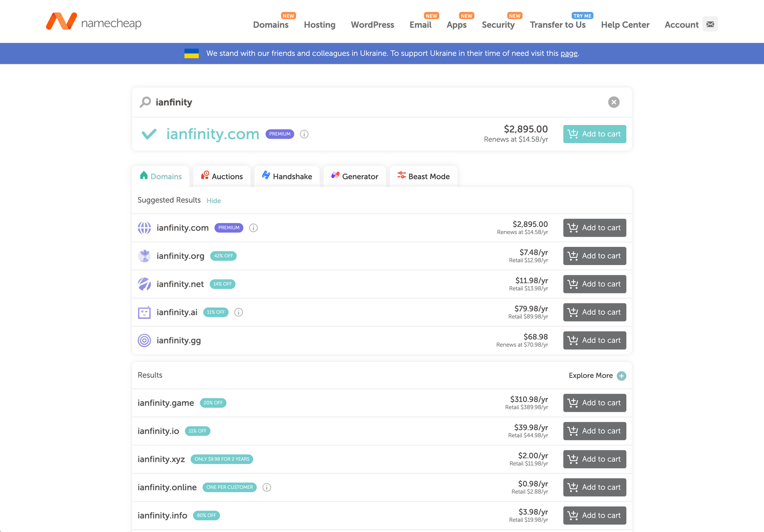Click the info icon beside ianfinity.ai
This screenshot has width=764, height=532.
tap(238, 312)
